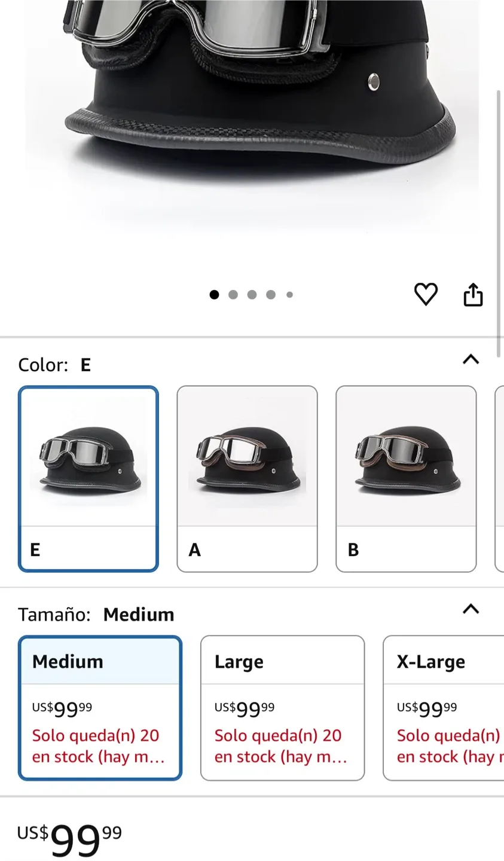Select color option B helmet
Screen dimensions: 504x861
pyautogui.click(x=406, y=479)
